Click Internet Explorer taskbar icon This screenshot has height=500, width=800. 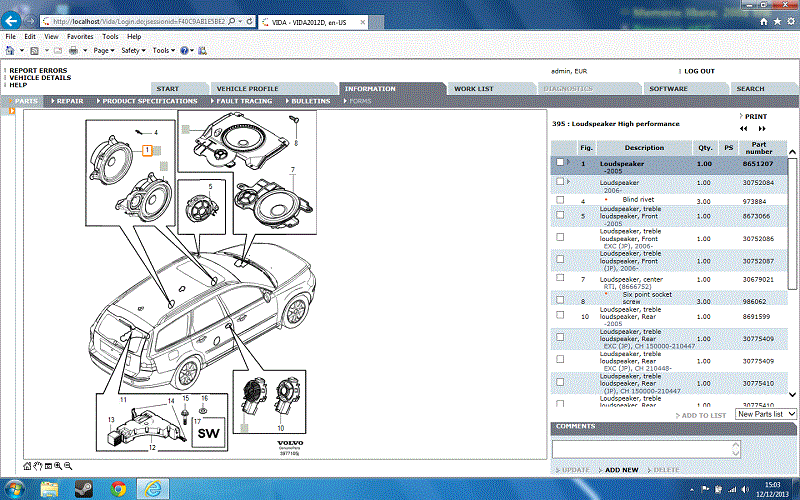click(x=153, y=489)
